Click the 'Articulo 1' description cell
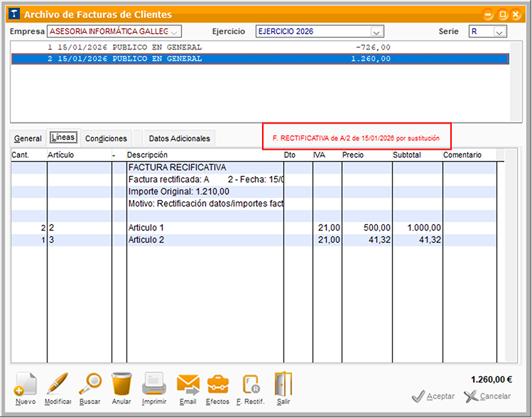532x418 pixels. click(205, 228)
